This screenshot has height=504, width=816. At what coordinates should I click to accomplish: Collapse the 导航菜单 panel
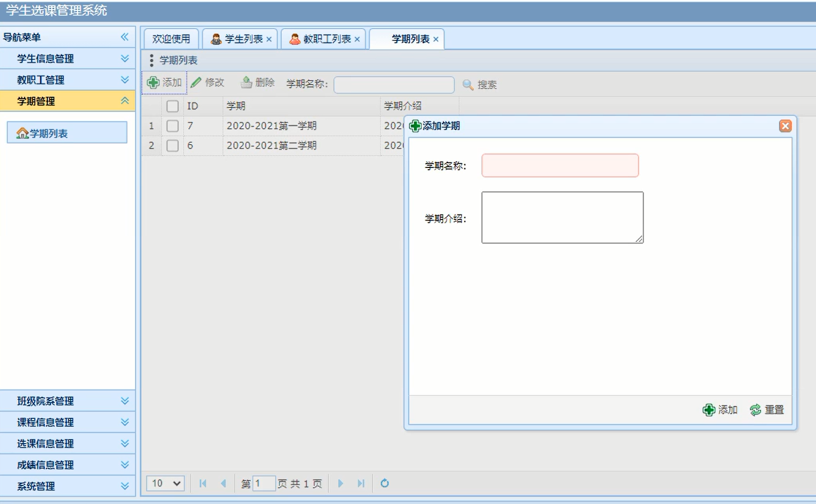tap(124, 37)
